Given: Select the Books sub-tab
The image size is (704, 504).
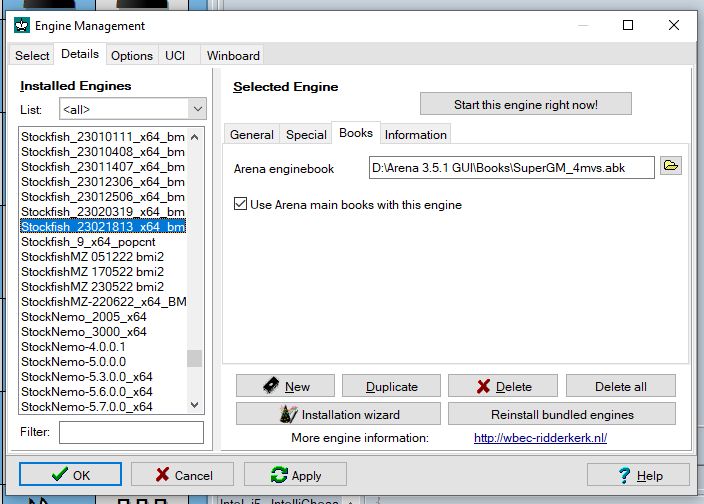Looking at the screenshot, I should (x=356, y=133).
